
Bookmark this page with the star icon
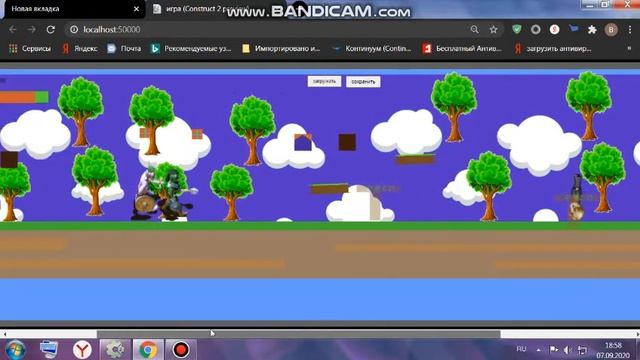(x=493, y=29)
